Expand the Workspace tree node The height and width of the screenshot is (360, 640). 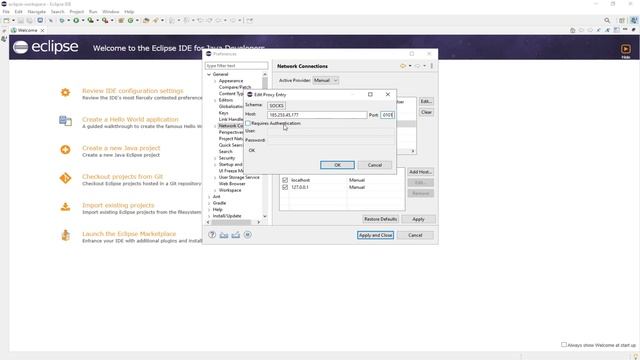[215, 190]
